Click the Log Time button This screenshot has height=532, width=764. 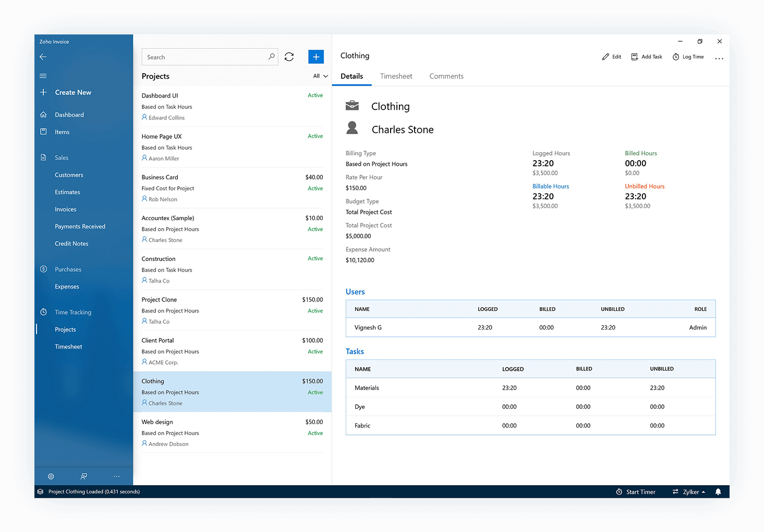[688, 57]
